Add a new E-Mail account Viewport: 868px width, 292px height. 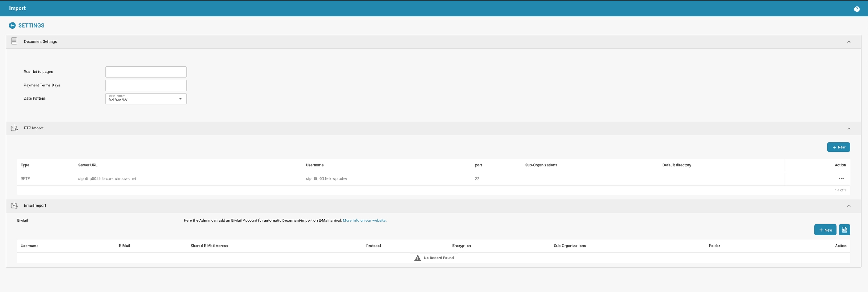(825, 230)
